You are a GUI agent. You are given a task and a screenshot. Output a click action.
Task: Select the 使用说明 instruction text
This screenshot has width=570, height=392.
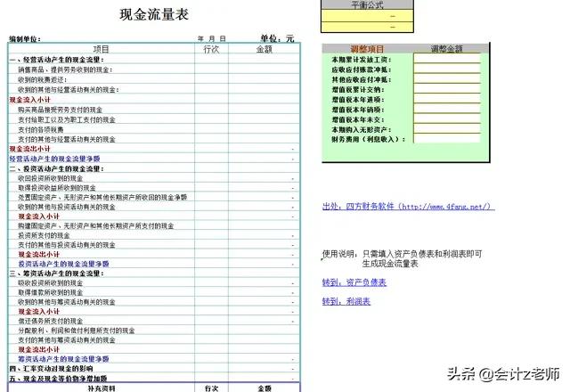402,258
